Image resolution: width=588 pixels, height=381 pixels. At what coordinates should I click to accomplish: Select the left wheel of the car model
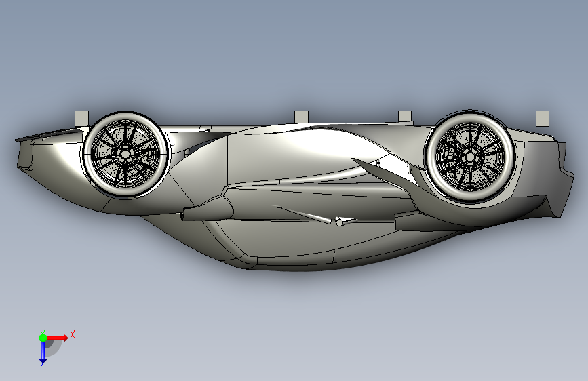pyautogui.click(x=125, y=154)
